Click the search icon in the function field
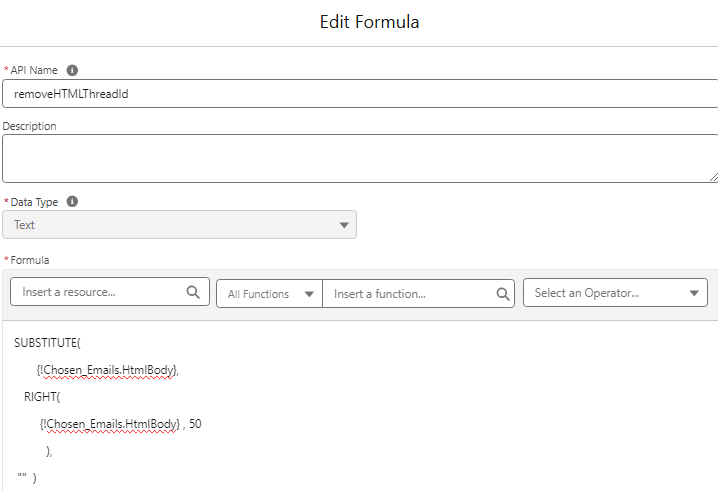Viewport: 718px width, 491px height. [503, 294]
